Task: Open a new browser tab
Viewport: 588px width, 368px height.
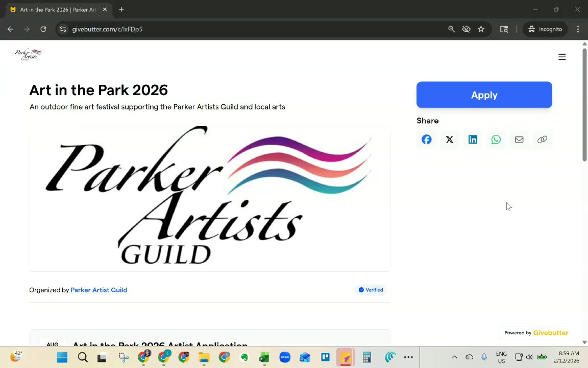Action: click(x=121, y=10)
